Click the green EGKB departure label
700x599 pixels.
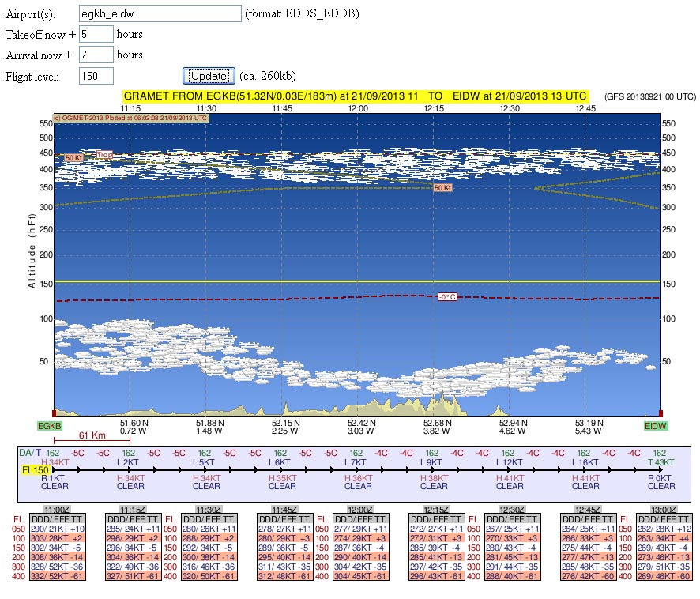tap(49, 426)
